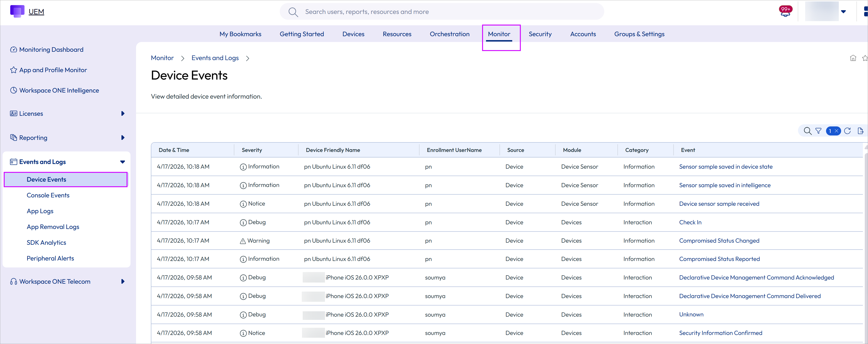Screen dimensions: 868x344
Task: Sort by Device Friendly Name column header
Action: [333, 150]
